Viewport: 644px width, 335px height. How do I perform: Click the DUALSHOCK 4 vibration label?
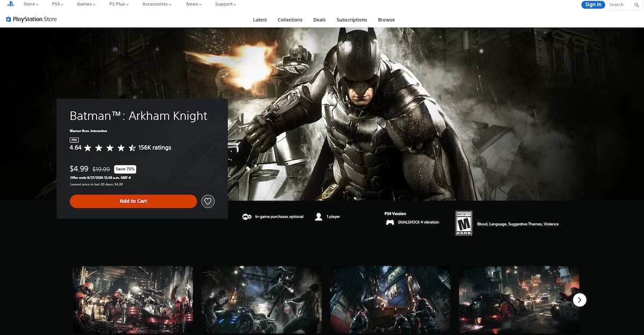(x=419, y=222)
